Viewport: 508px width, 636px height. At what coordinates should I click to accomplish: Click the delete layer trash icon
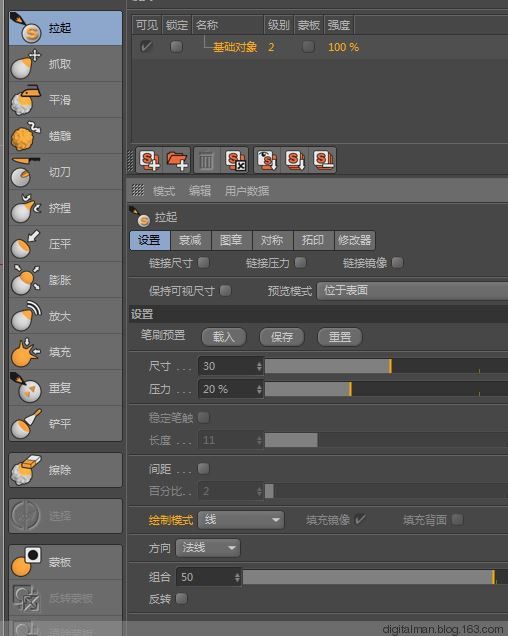coord(207,160)
